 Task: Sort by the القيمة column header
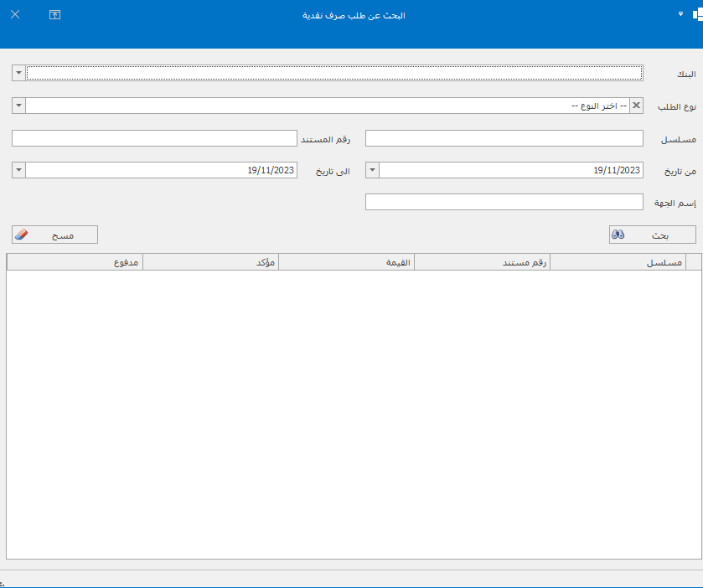[x=346, y=262]
